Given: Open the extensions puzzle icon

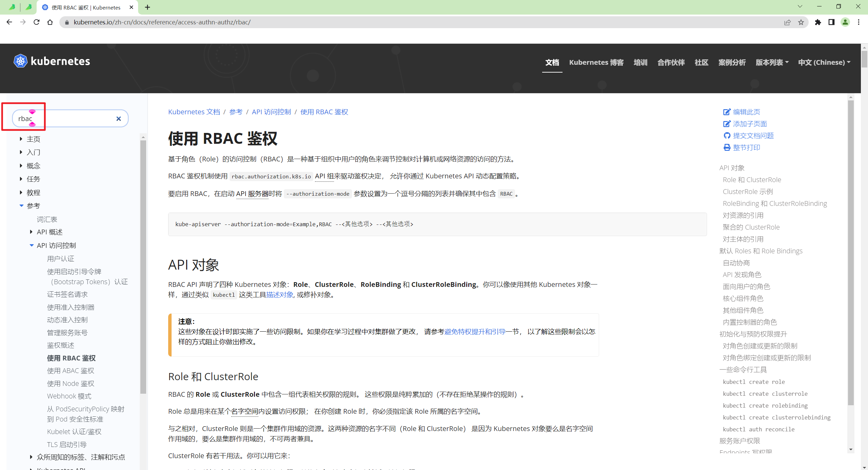Looking at the screenshot, I should 818,22.
